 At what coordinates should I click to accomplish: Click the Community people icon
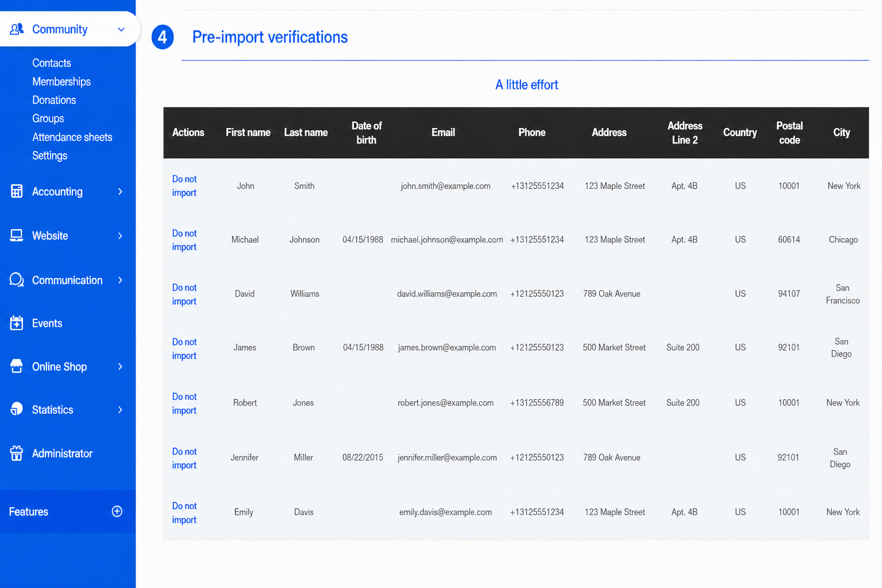tap(17, 29)
